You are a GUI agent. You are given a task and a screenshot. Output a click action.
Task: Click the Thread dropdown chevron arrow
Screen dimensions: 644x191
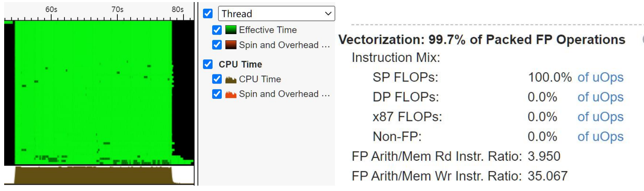click(328, 14)
